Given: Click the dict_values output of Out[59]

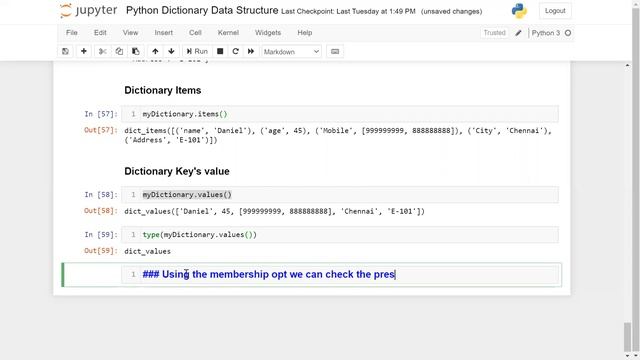Looking at the screenshot, I should pos(147,251).
